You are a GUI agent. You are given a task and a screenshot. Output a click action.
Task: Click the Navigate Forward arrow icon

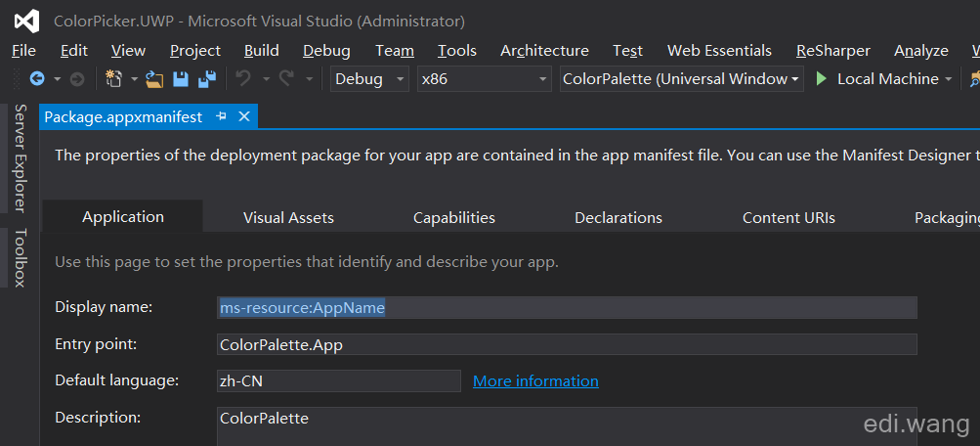click(x=77, y=79)
